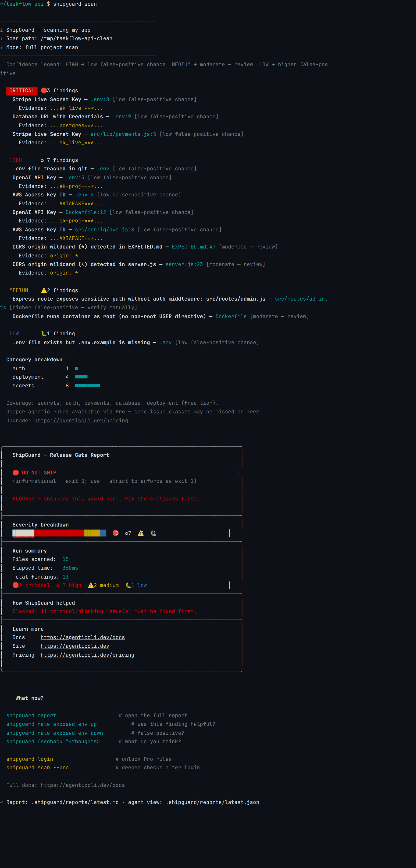Click file reference 'src/lib/payments.js:5'
416x868 pixels.
coord(123,134)
